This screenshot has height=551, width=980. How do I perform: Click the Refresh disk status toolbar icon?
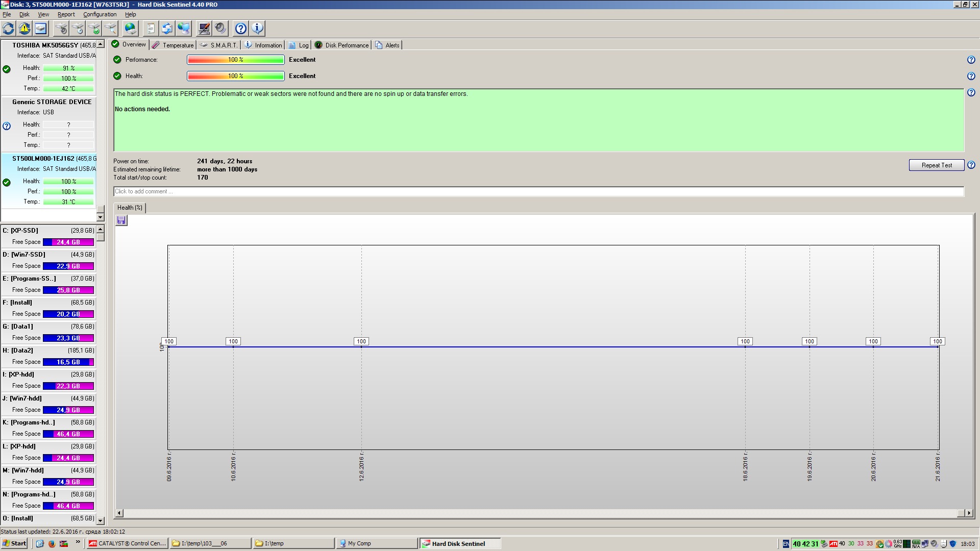point(8,29)
